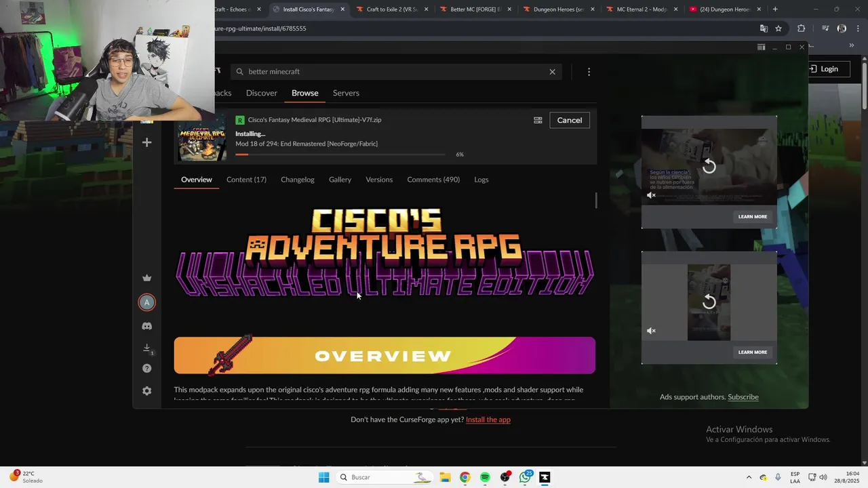This screenshot has height=488, width=868.
Task: Open the Content (17) tab
Action: coord(246,180)
